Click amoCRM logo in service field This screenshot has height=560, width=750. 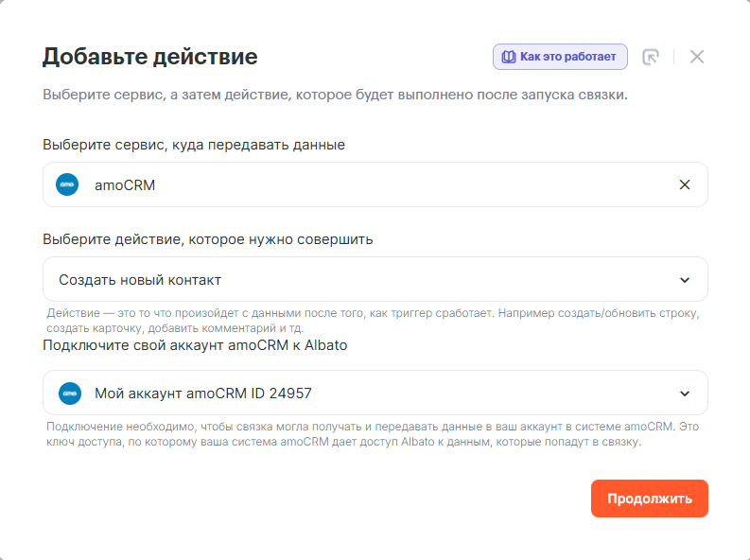(67, 184)
